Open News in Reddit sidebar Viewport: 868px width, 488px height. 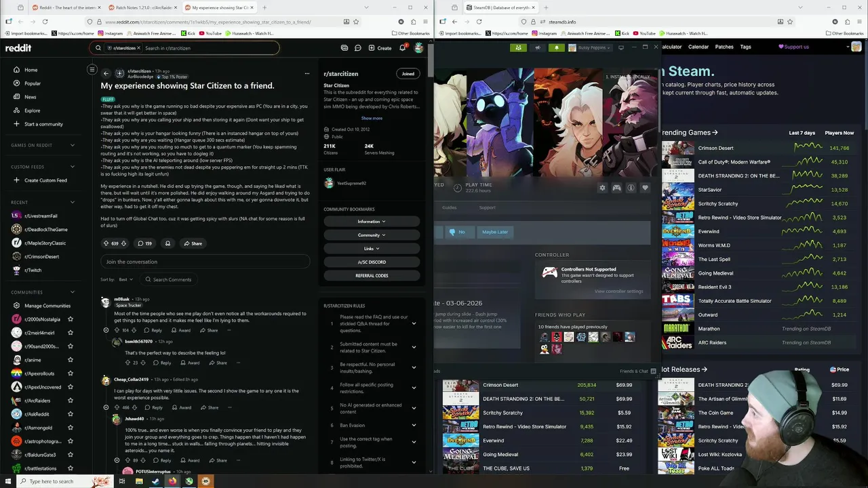click(31, 97)
